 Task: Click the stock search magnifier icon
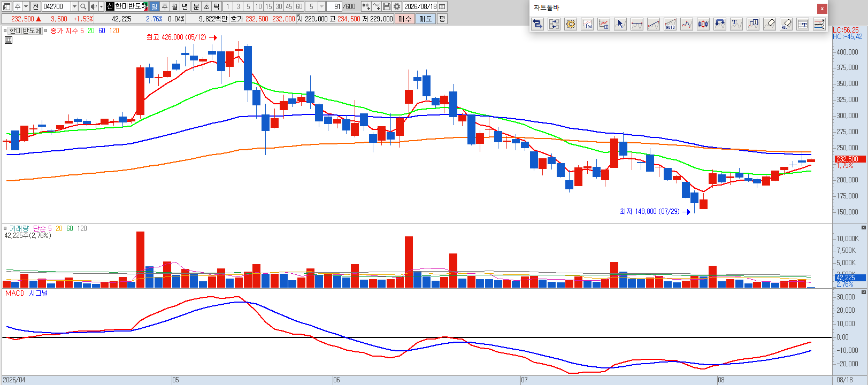point(83,6)
